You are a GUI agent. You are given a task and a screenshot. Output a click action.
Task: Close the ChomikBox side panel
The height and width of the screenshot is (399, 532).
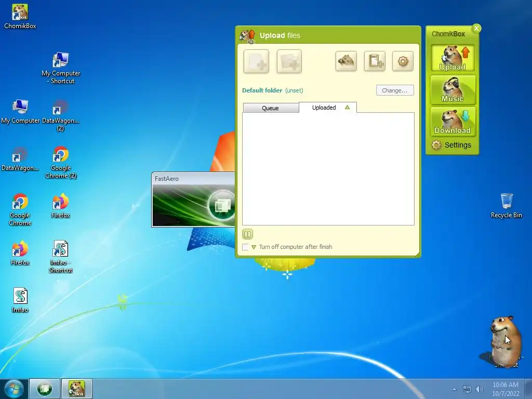click(x=476, y=28)
